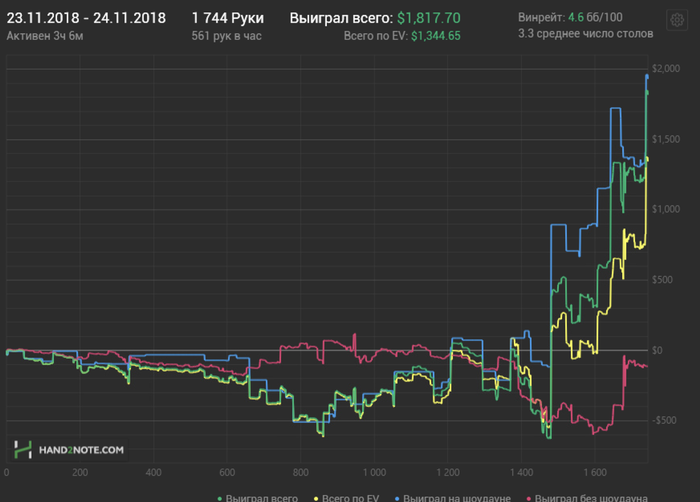Click the green dot beside 'Выиграл всего'
700x502 pixels.
coord(219,498)
